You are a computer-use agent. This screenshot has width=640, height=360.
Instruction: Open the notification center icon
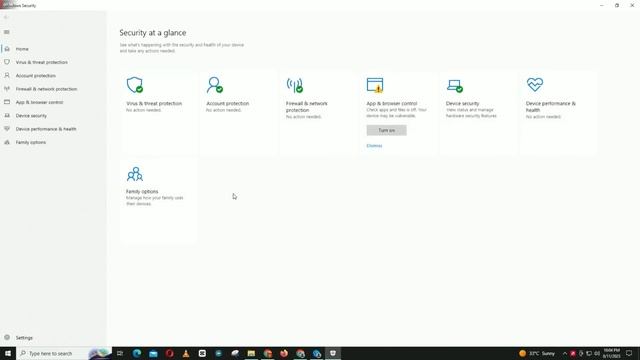click(x=629, y=353)
